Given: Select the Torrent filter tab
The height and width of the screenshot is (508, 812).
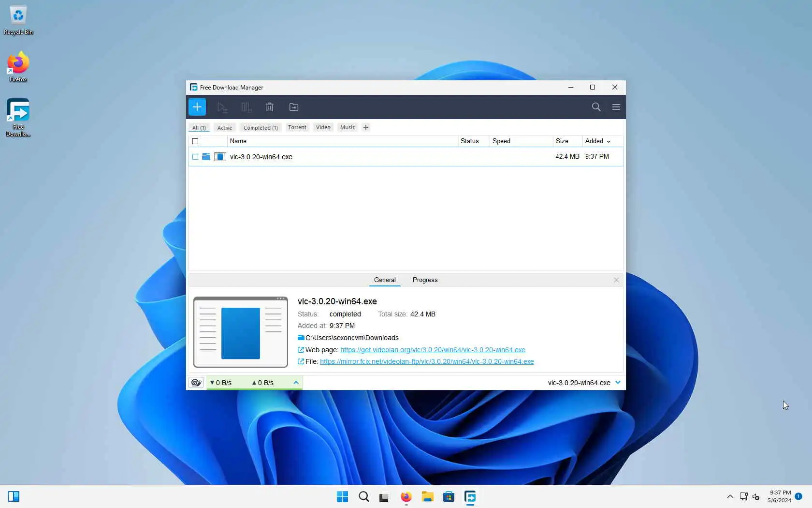Looking at the screenshot, I should pyautogui.click(x=297, y=127).
